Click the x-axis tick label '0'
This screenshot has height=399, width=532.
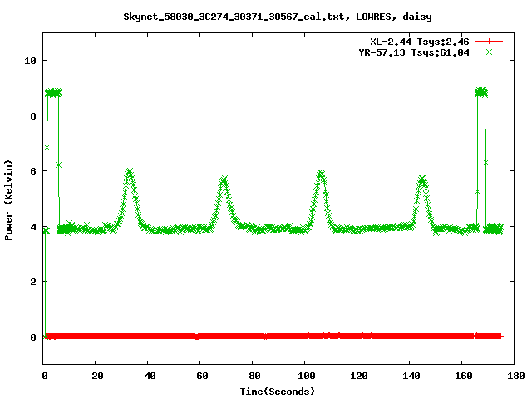(45, 376)
